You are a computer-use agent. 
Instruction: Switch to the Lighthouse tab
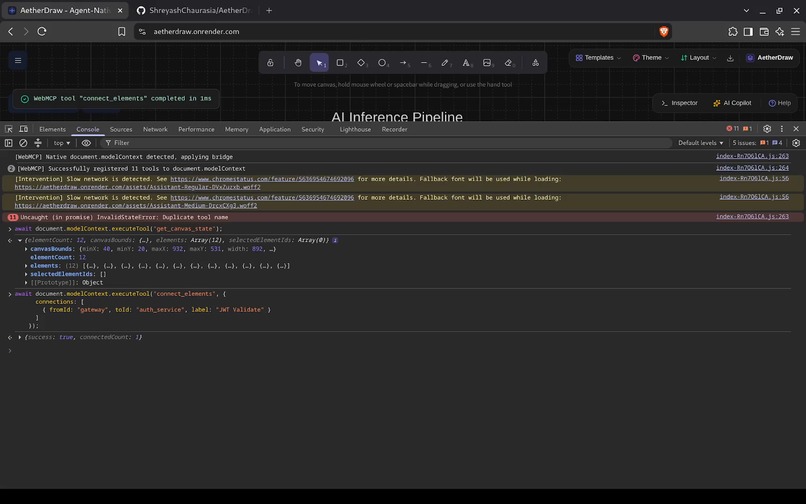tap(355, 129)
